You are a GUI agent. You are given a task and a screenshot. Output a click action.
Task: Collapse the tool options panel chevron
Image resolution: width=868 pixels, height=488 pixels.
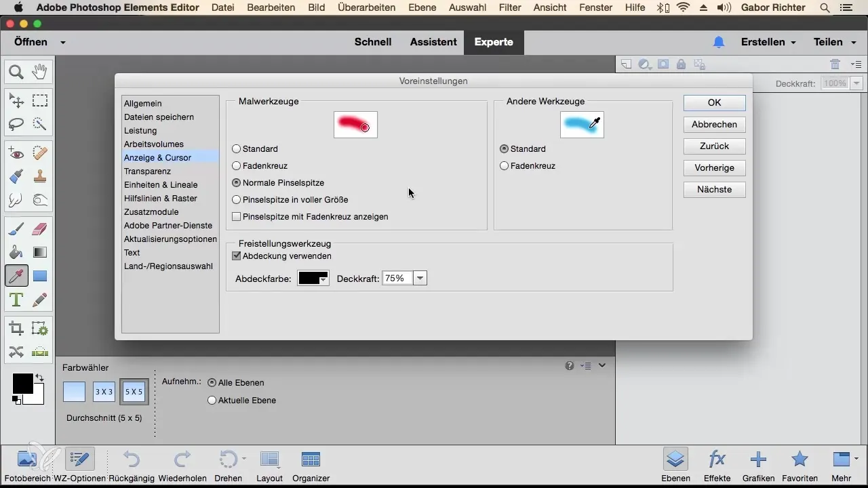602,365
